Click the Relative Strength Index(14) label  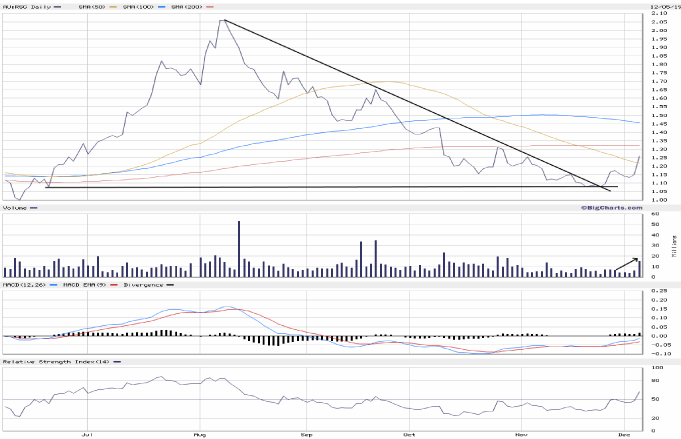(50, 360)
